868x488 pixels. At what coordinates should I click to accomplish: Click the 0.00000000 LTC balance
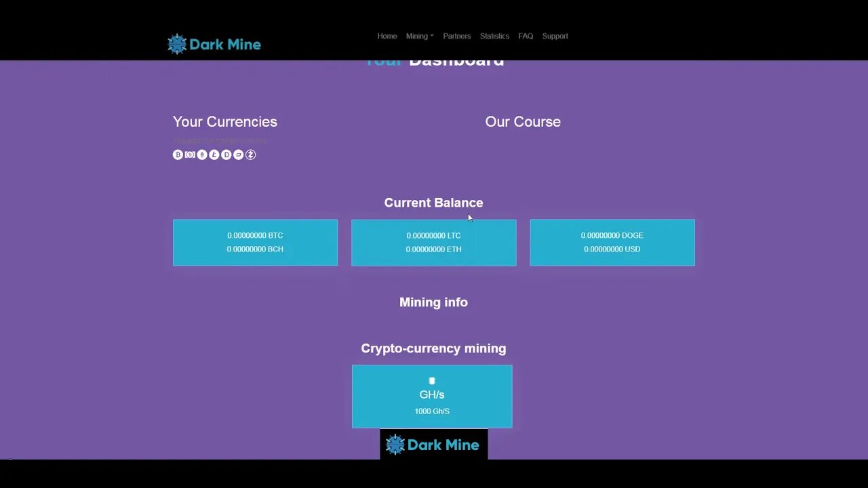pyautogui.click(x=433, y=235)
